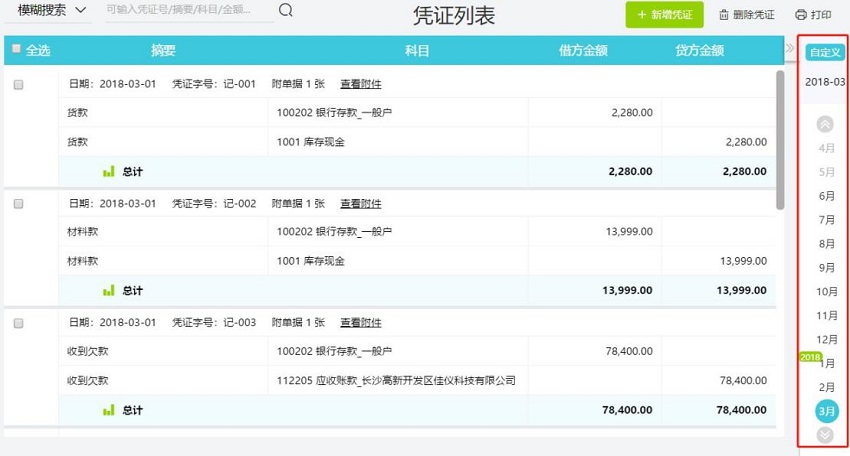Click the printer icon for 打印

point(800,15)
